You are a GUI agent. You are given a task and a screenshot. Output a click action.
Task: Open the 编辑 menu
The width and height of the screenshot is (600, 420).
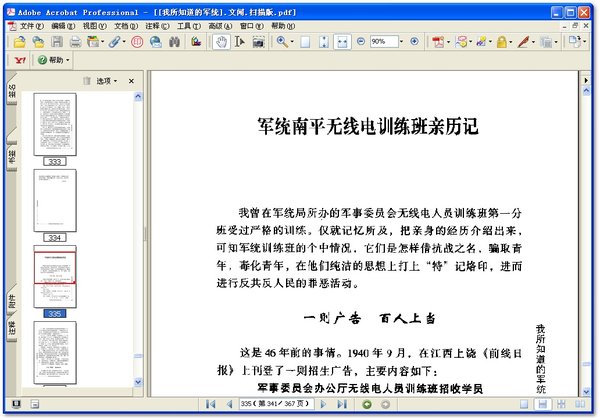(63, 26)
